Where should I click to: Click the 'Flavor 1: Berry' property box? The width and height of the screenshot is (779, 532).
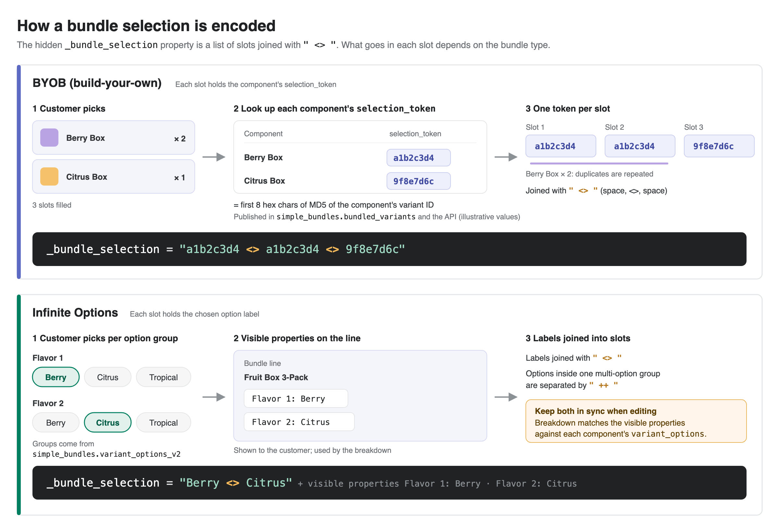pyautogui.click(x=296, y=398)
